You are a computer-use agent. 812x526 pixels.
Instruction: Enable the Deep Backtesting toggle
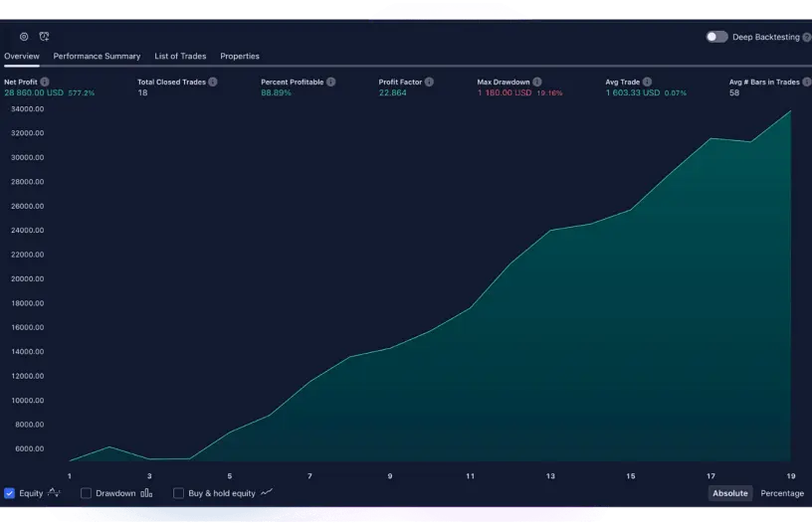pyautogui.click(x=716, y=37)
